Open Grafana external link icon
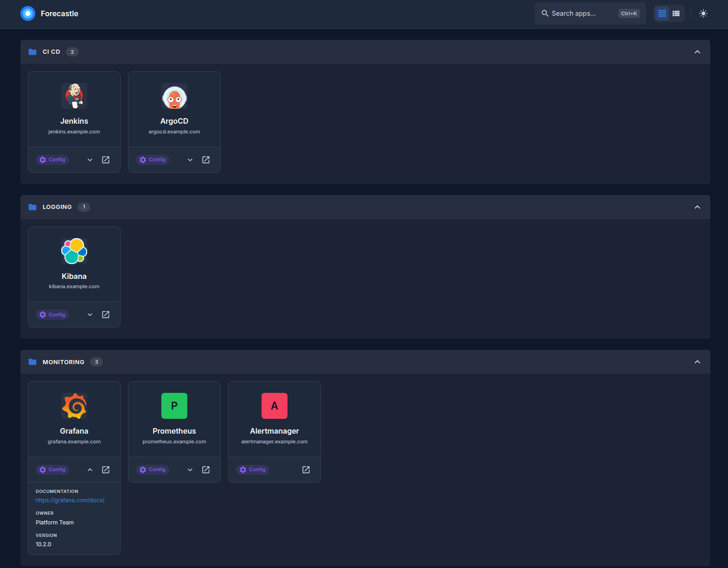 (x=106, y=470)
